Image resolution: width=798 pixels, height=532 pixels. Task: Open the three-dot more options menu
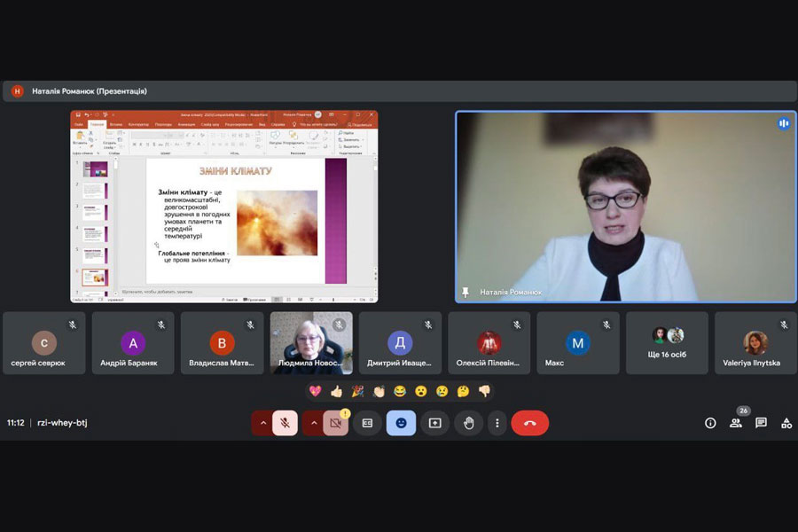(x=497, y=423)
